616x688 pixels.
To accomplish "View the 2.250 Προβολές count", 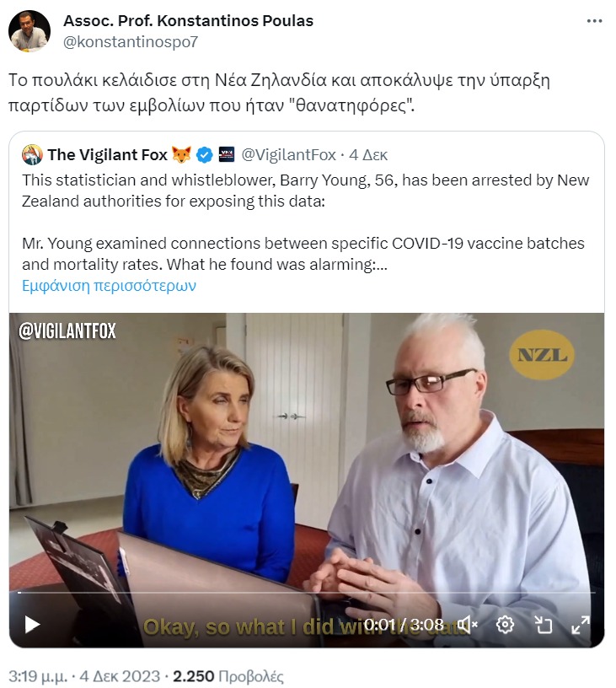I will pyautogui.click(x=228, y=676).
